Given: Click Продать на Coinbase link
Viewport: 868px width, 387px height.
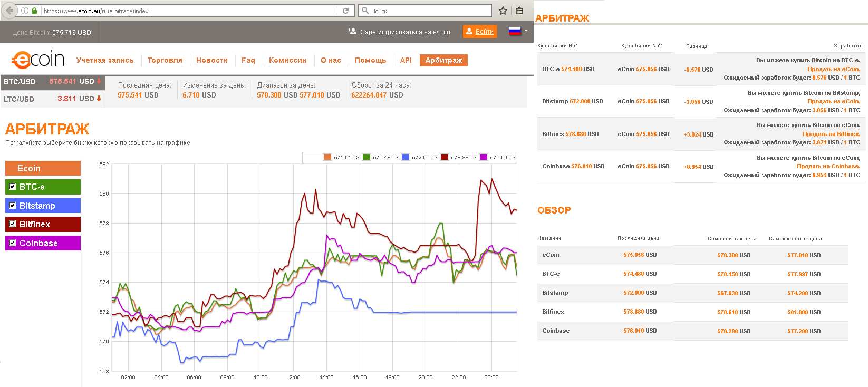Looking at the screenshot, I should 828,166.
